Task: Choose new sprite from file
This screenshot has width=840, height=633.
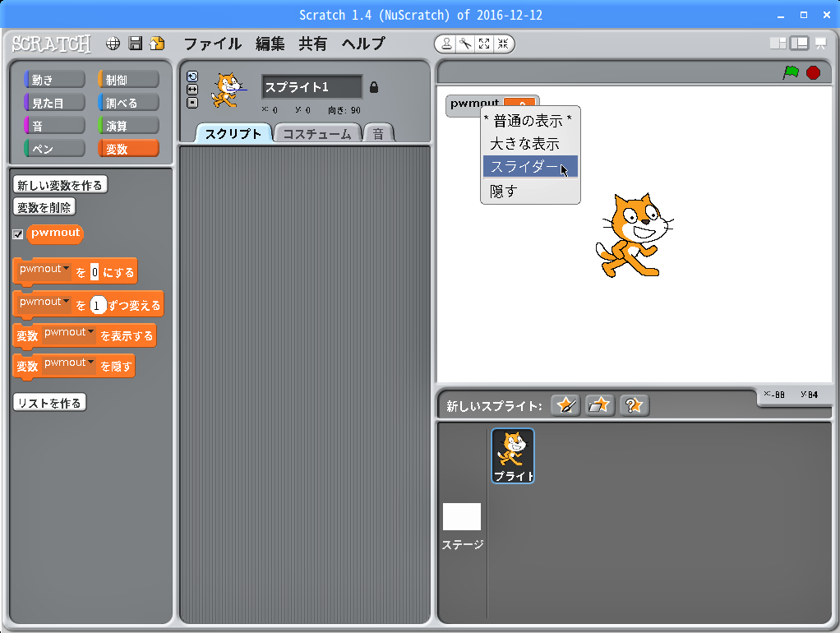Action: click(x=599, y=405)
